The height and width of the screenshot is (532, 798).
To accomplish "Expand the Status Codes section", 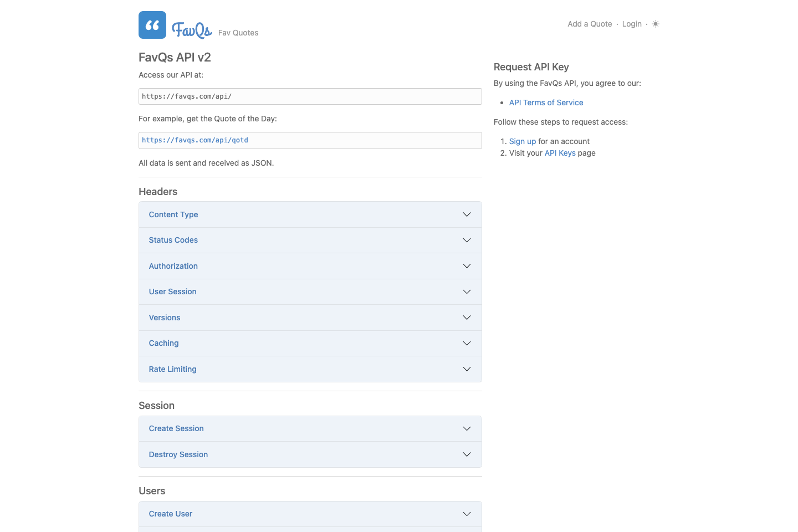I will [x=310, y=240].
